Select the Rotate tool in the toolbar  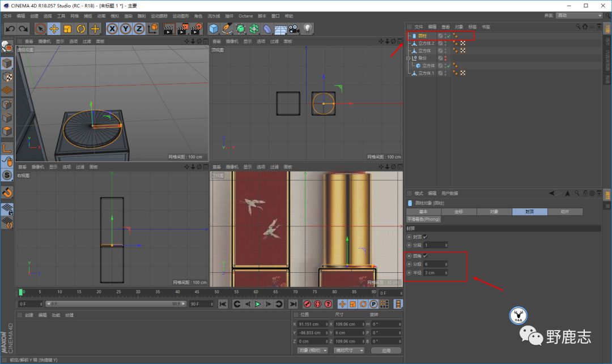click(81, 28)
